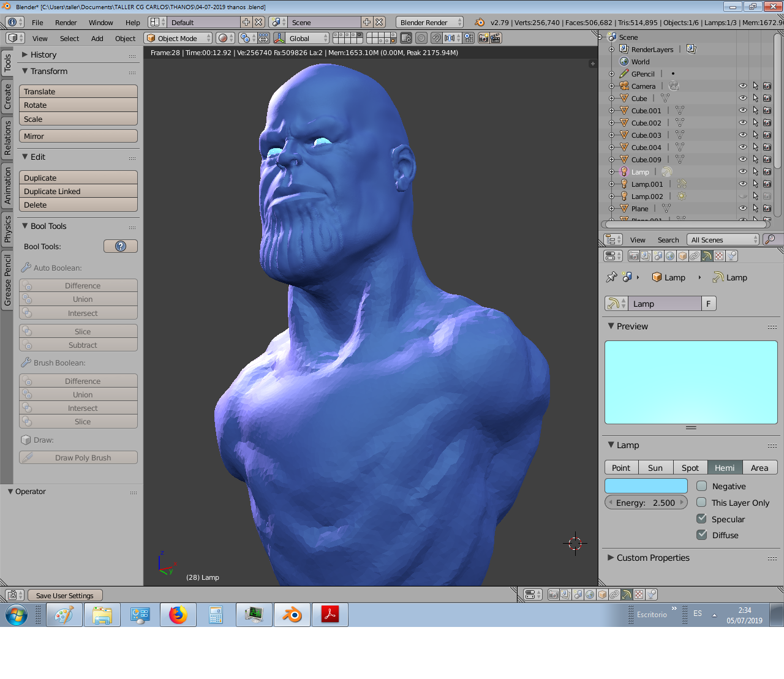Toggle renderability camera for Lamp.001
784x679 pixels.
[x=767, y=184]
